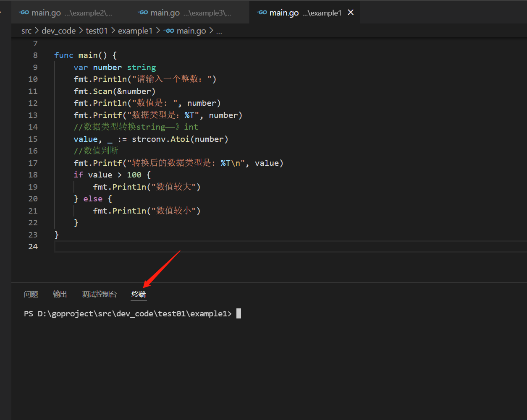Place cursor on 'func main() {' line

tap(85, 55)
